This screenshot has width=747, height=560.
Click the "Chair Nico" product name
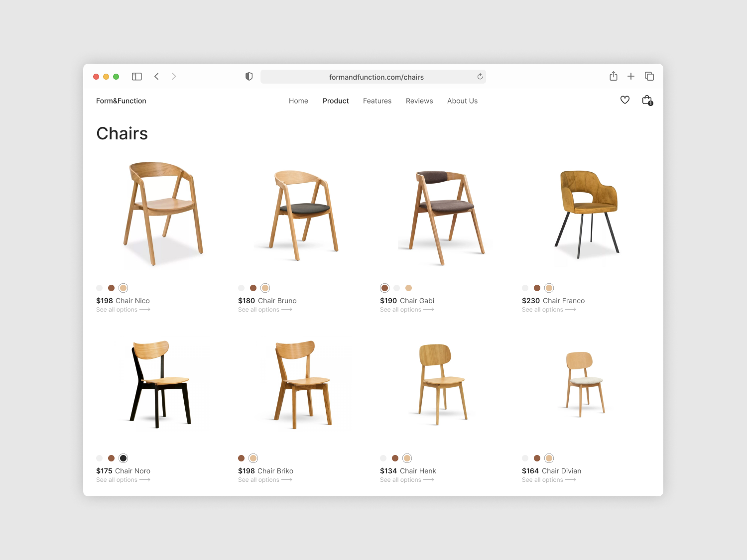tap(132, 301)
